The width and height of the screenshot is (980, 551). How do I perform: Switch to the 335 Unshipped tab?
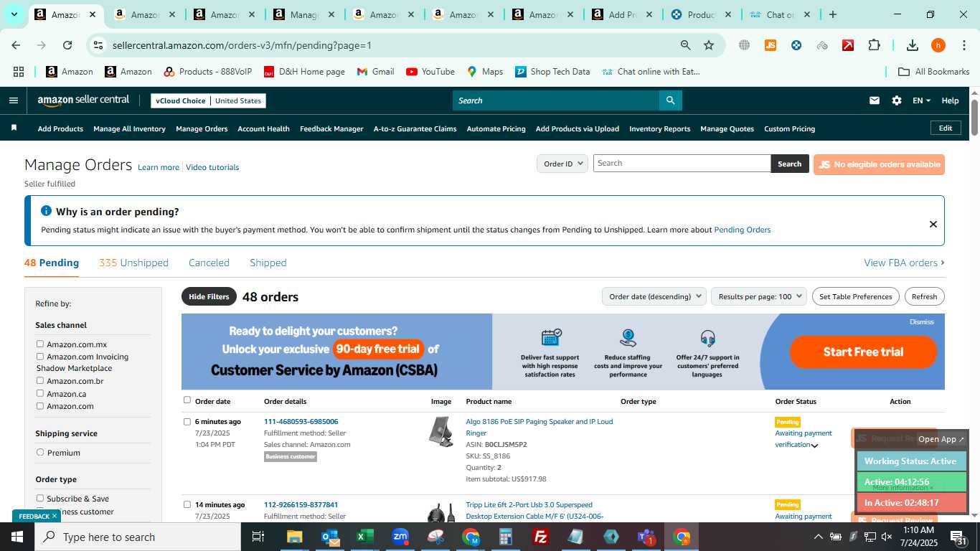(x=133, y=263)
